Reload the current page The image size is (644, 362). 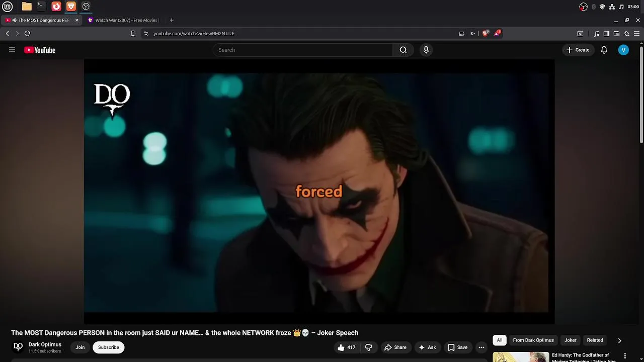tap(28, 33)
